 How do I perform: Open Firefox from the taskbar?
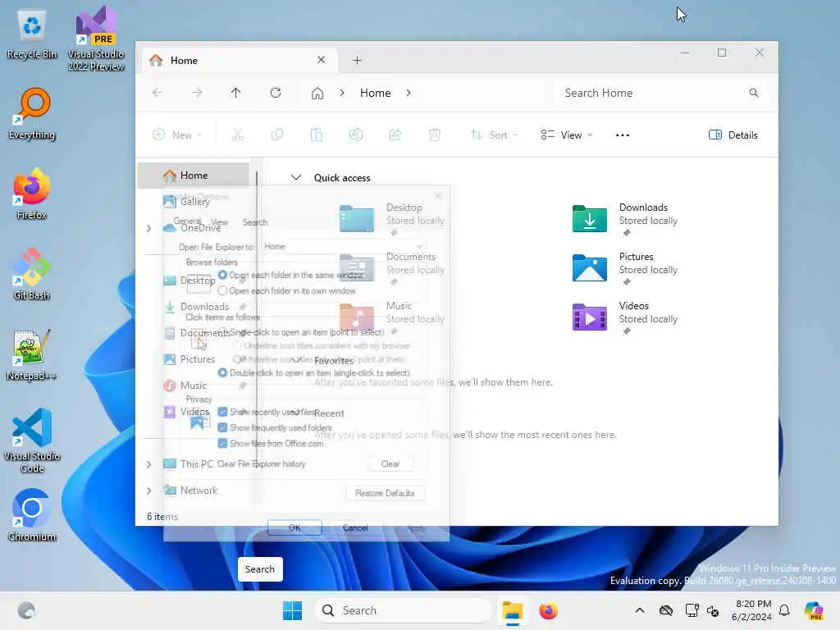pyautogui.click(x=548, y=610)
